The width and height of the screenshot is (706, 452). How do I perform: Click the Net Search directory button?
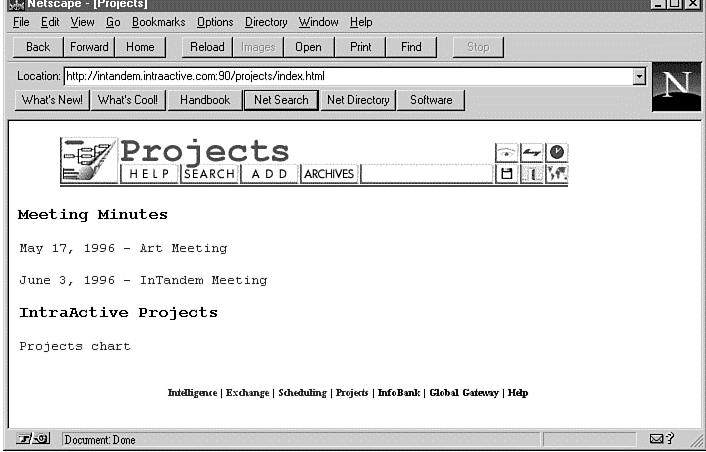point(280,100)
